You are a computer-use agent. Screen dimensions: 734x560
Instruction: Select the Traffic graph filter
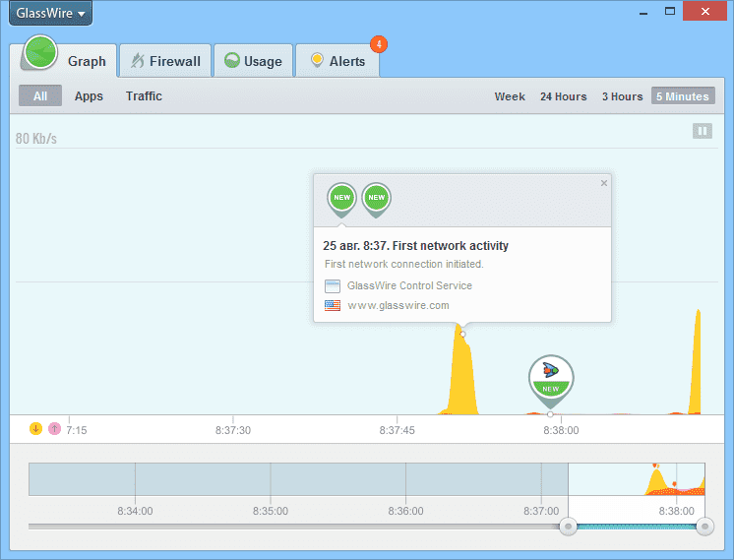click(144, 96)
